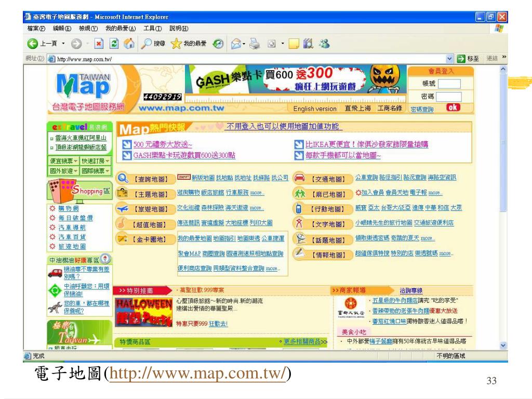Go to Home page icon
Viewport: 532px width, 399px height.
129,43
